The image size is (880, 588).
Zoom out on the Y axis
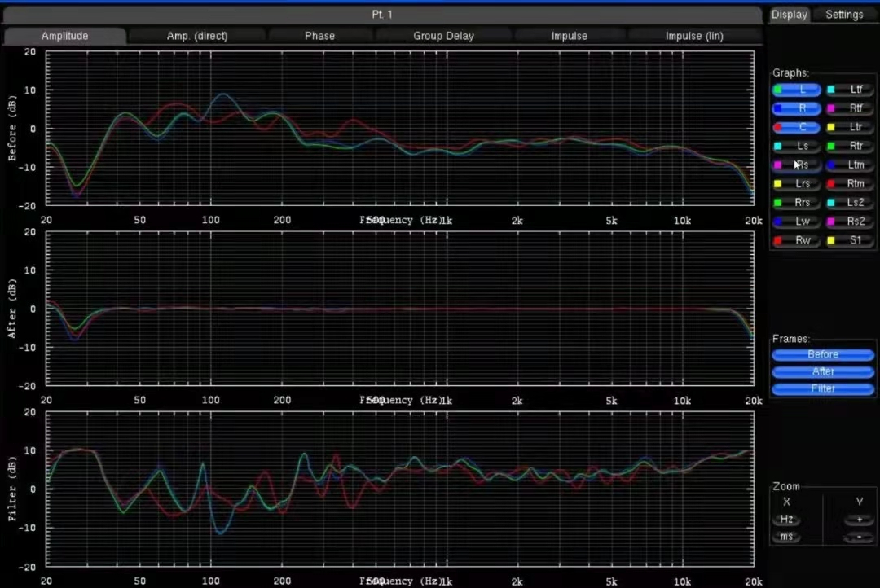tap(858, 538)
